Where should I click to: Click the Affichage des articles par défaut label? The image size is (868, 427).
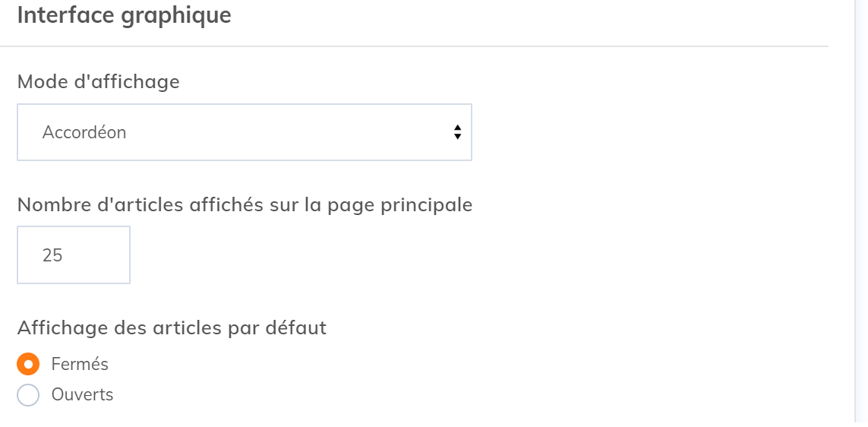tap(172, 328)
